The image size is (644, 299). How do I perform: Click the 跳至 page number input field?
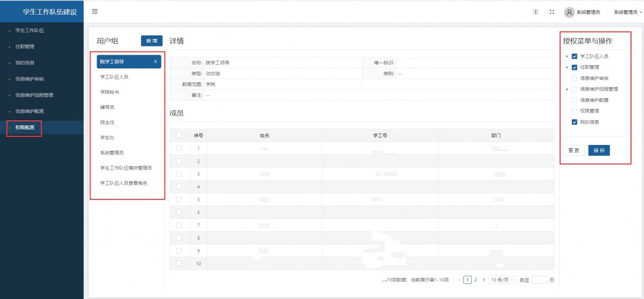(x=539, y=280)
